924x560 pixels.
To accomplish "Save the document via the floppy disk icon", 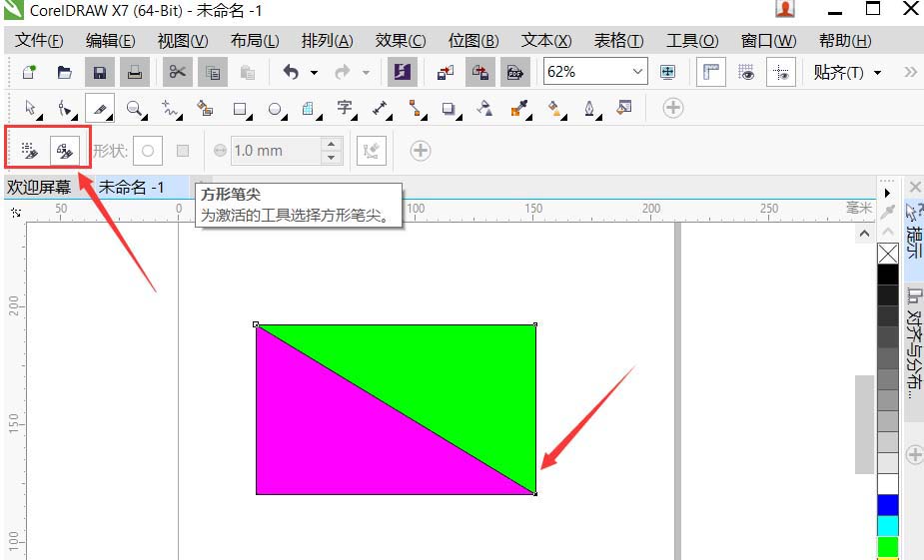I will pos(100,73).
